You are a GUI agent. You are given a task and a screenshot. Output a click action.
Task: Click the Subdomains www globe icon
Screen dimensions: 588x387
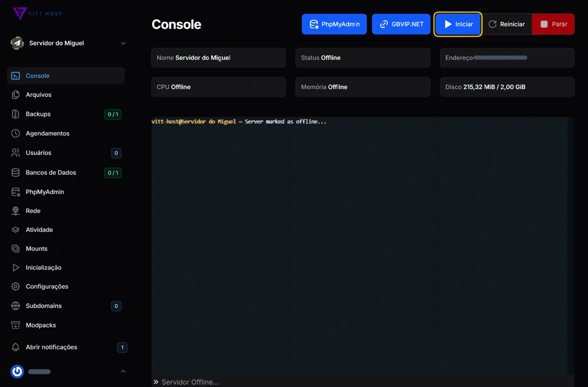pos(15,306)
